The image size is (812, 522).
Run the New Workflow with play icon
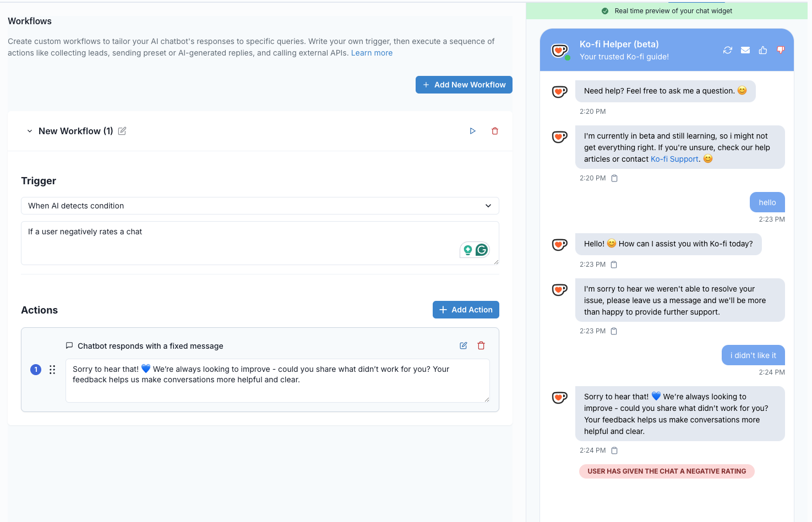[472, 131]
